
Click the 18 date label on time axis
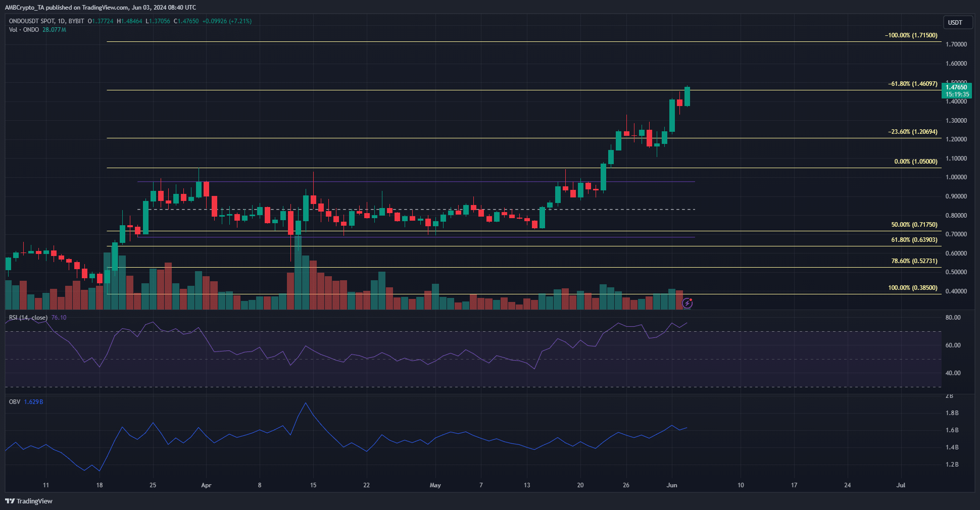[100, 485]
